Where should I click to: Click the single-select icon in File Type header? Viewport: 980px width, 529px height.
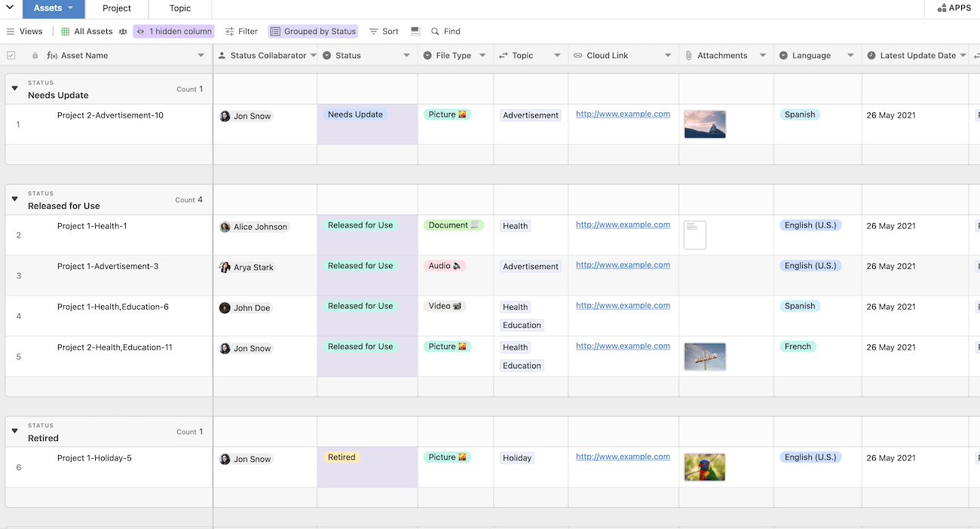click(x=427, y=56)
